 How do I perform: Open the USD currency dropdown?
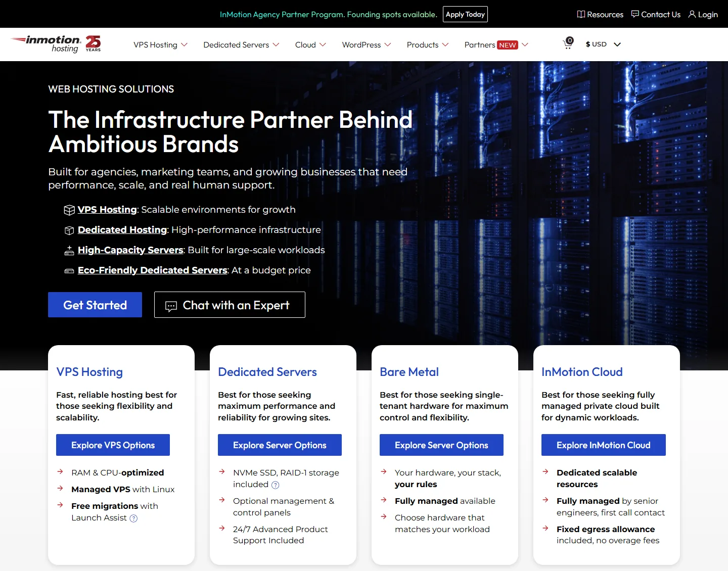pyautogui.click(x=603, y=44)
